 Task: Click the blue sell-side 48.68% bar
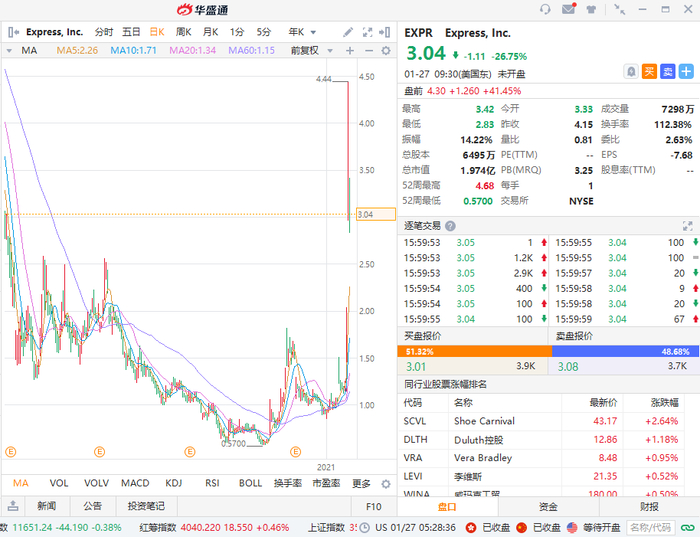click(x=626, y=351)
